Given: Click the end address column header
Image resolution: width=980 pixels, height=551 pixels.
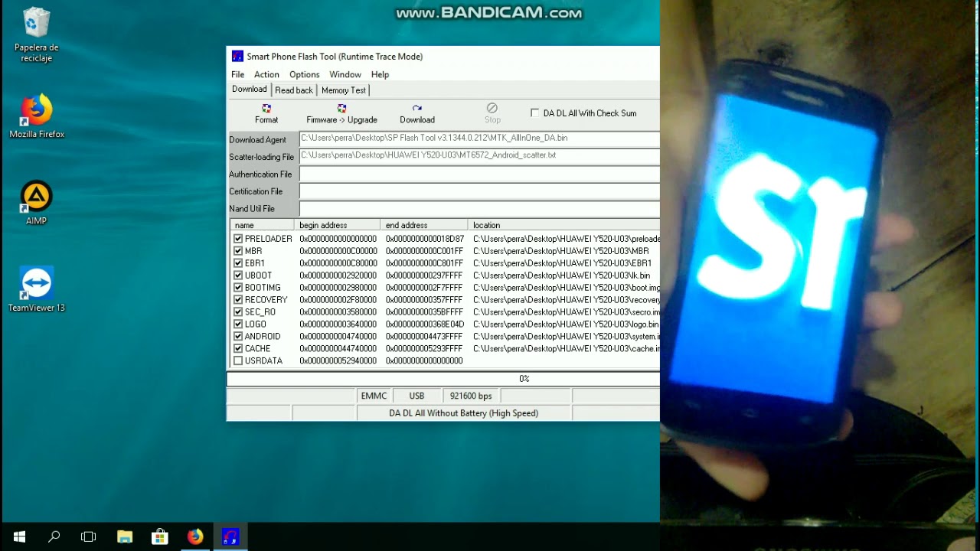Looking at the screenshot, I should (423, 225).
